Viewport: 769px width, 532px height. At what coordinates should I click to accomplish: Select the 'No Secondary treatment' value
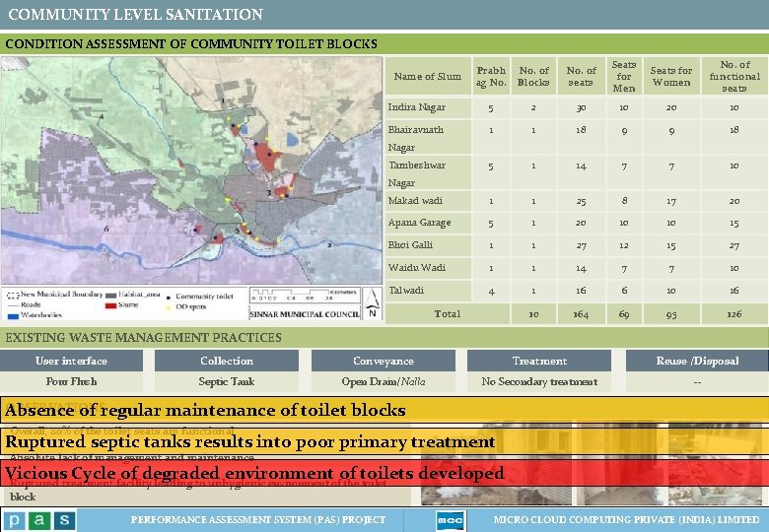tap(539, 381)
